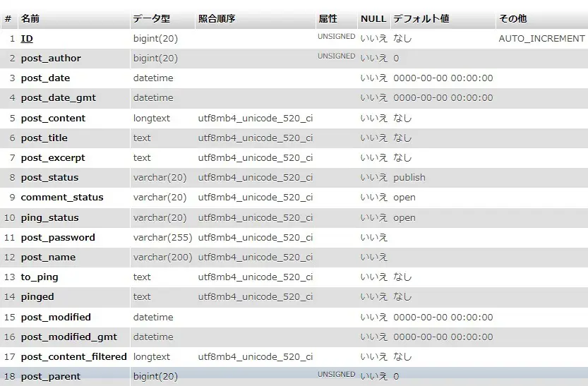
Task: Click the 照合順序 column header
Action: pos(217,18)
